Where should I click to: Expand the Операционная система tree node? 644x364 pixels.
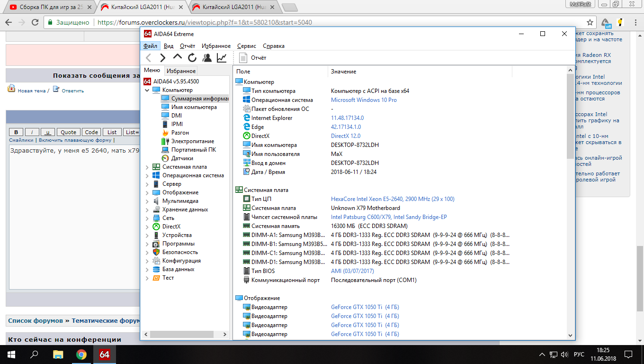coord(147,175)
